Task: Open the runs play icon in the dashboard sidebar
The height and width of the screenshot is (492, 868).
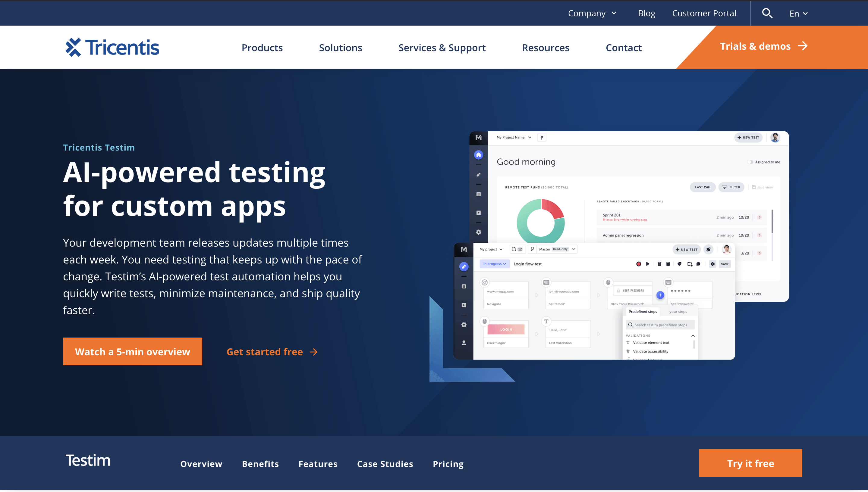Action: click(x=479, y=213)
